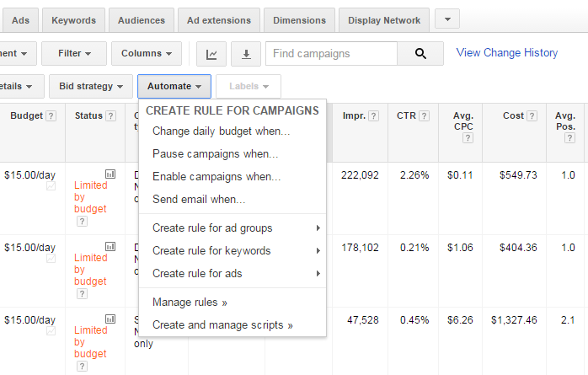Click Limited by budget status in $404.36 row

tap(91, 270)
